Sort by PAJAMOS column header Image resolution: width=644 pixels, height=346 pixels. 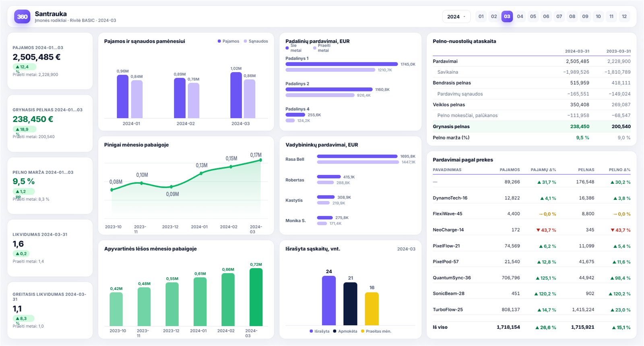pos(510,170)
